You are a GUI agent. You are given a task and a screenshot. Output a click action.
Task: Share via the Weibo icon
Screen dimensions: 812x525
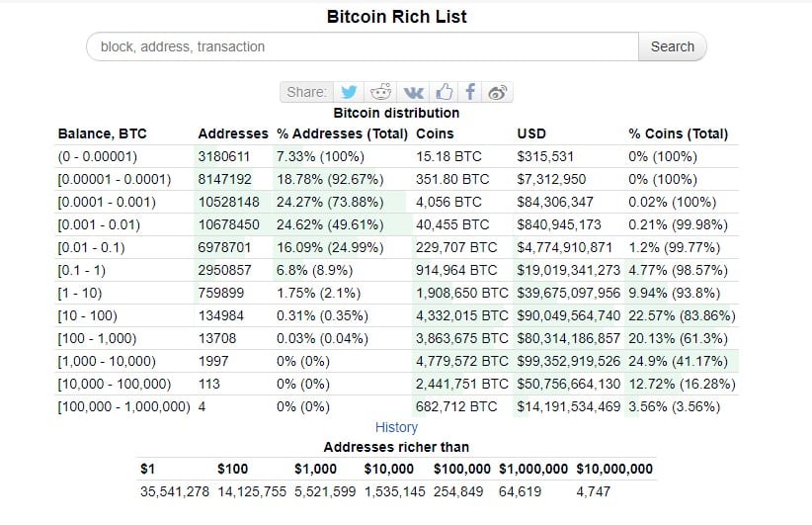(498, 92)
